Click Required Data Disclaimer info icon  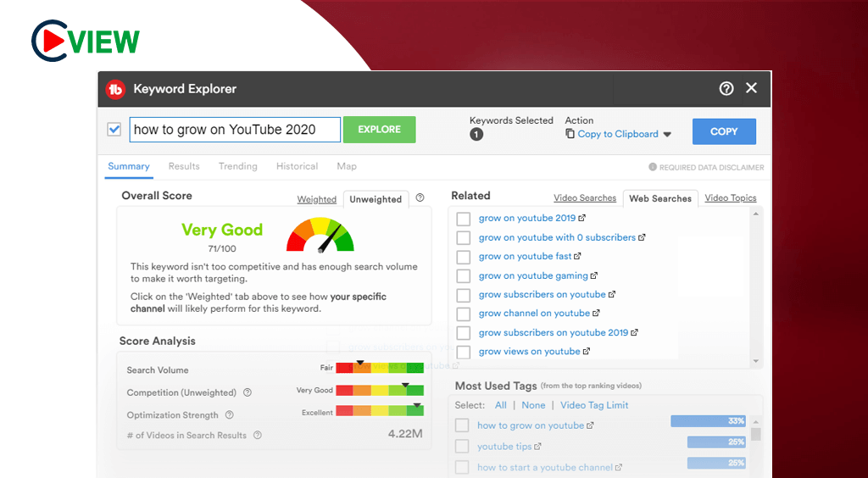click(x=653, y=167)
